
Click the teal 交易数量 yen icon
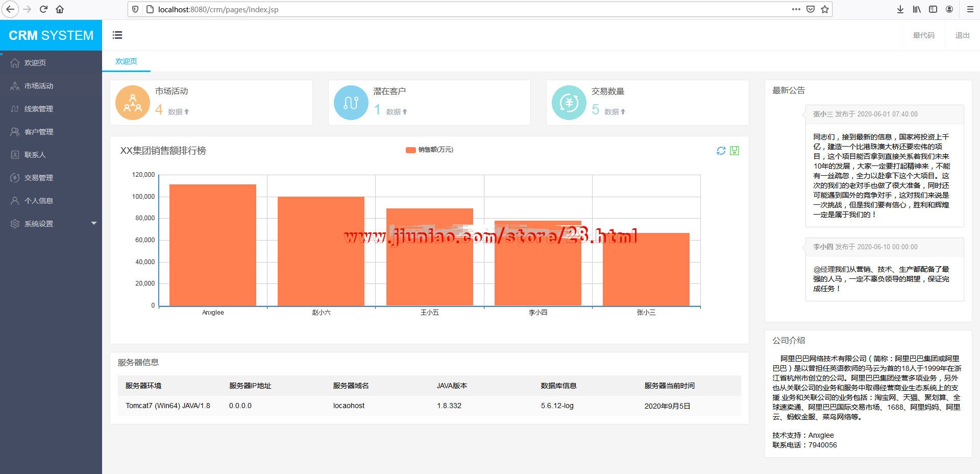569,103
